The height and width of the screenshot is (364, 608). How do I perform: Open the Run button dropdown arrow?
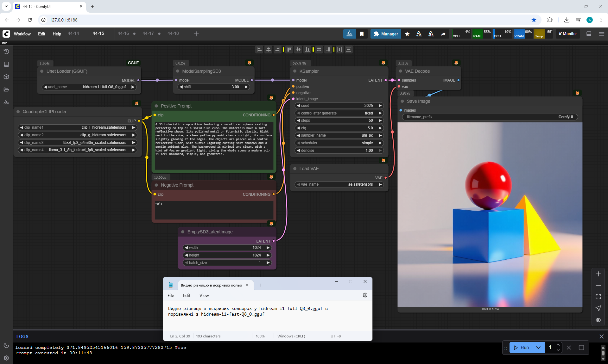click(538, 348)
